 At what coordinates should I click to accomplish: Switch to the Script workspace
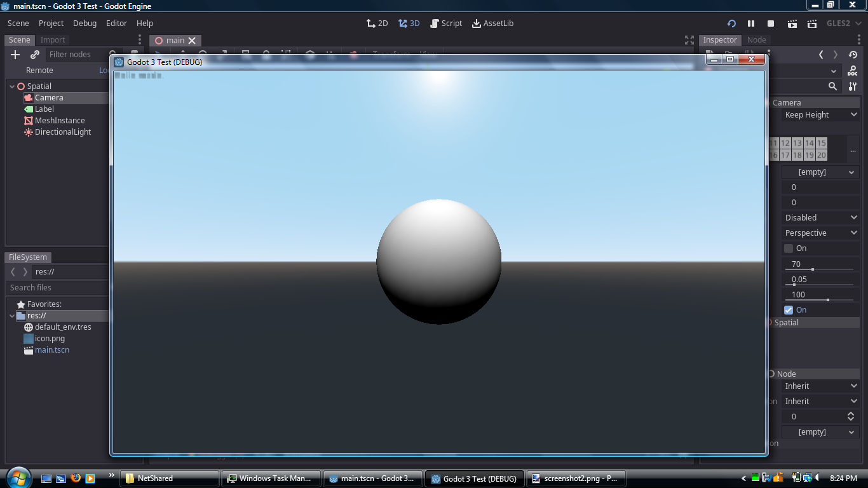pos(445,24)
